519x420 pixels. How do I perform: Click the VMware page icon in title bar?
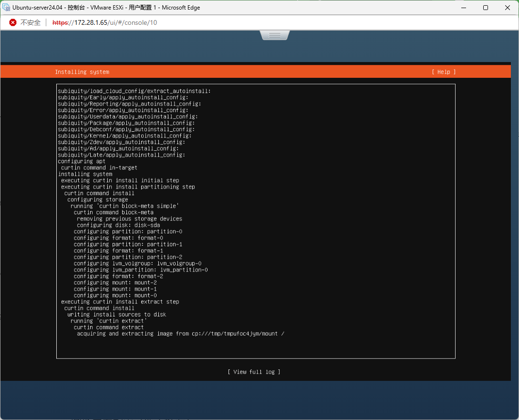coord(7,8)
